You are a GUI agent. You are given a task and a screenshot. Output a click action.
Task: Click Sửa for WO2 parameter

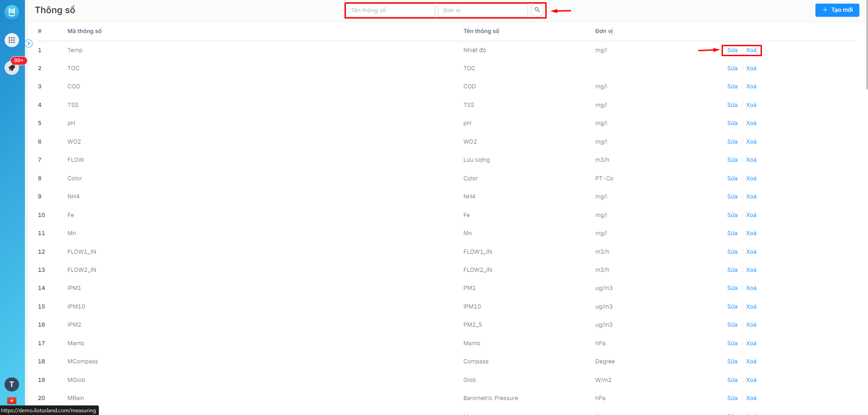[732, 142]
